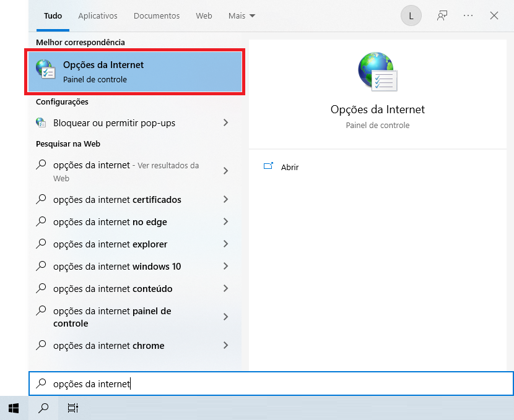Click the Windows Start button
Image resolution: width=514 pixels, height=420 pixels.
(14, 408)
